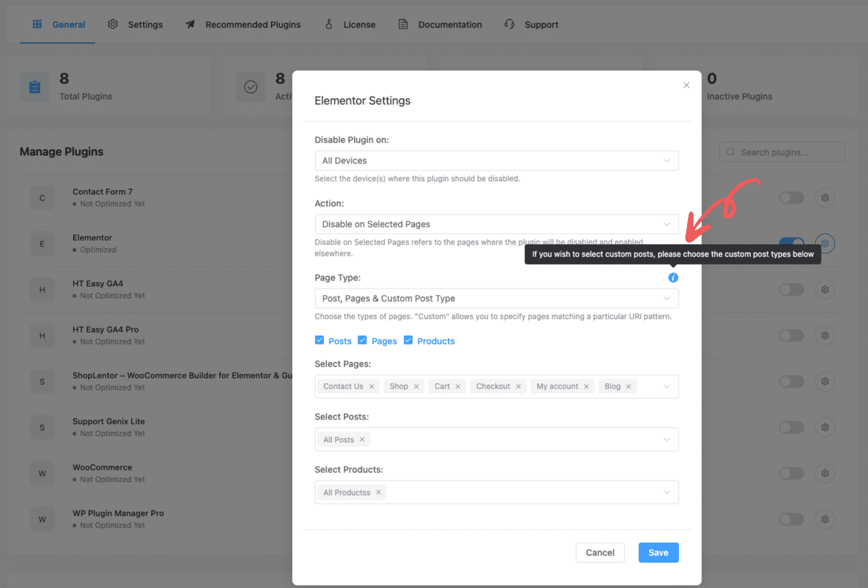The height and width of the screenshot is (588, 868).
Task: Open the All Devices dropdown
Action: (496, 161)
